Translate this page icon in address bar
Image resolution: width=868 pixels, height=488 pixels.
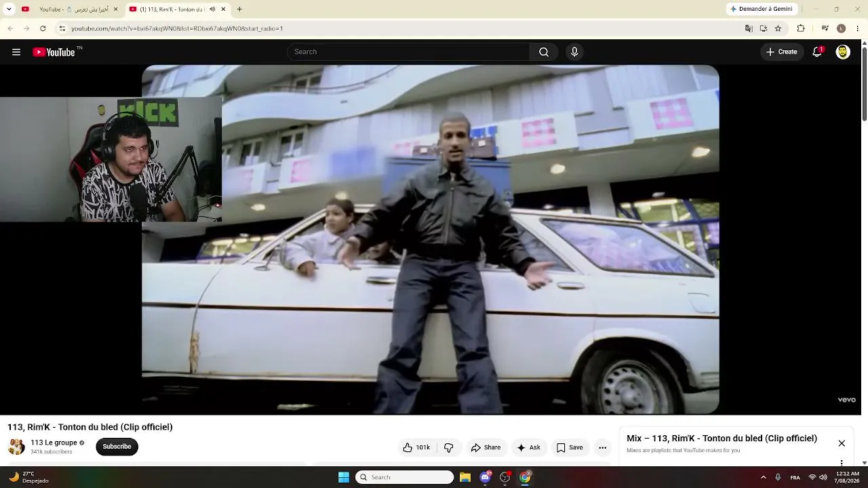tap(749, 28)
